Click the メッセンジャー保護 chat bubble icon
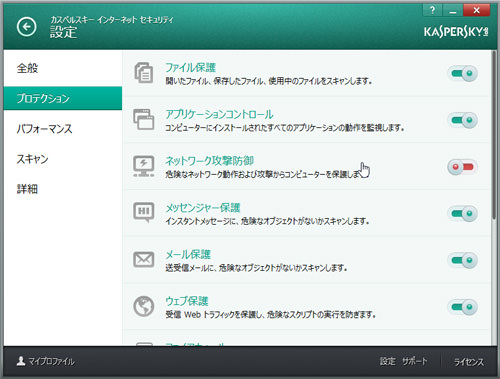The width and height of the screenshot is (500, 379). coord(144,212)
